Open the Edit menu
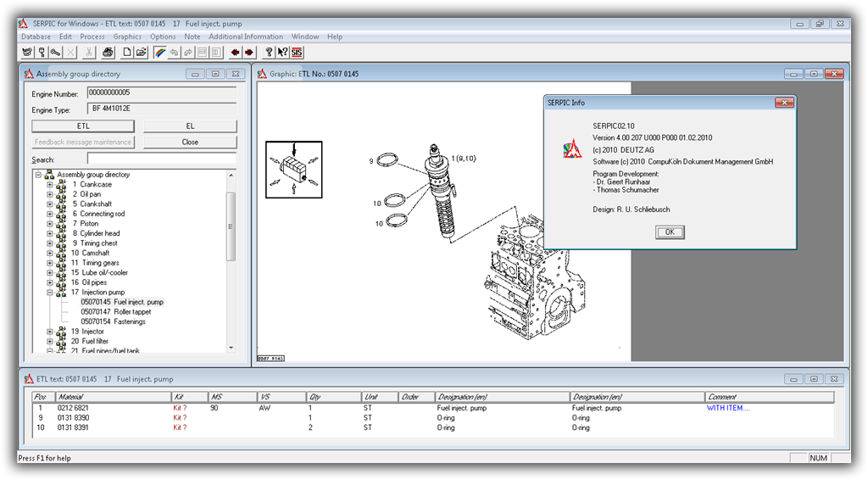Image resolution: width=868 pixels, height=480 pixels. [65, 36]
